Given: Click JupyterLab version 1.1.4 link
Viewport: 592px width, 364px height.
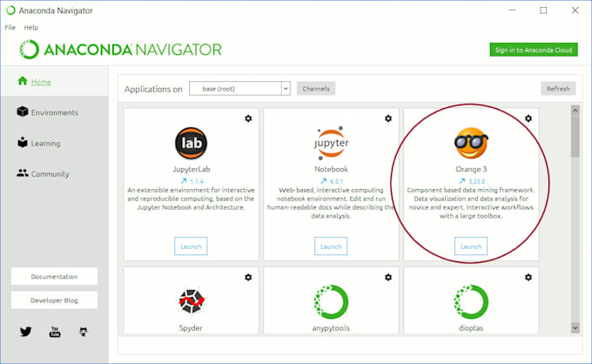Looking at the screenshot, I should pos(192,181).
